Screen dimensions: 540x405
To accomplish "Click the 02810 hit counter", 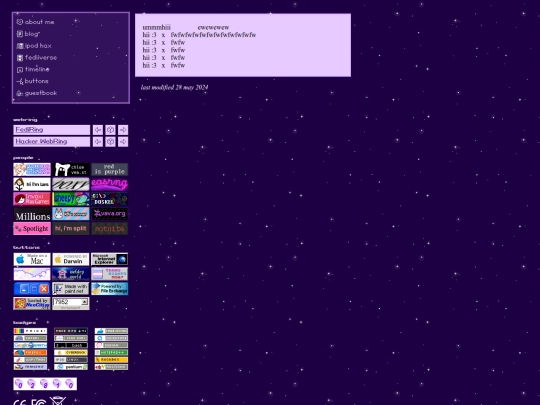I will 45,384.
